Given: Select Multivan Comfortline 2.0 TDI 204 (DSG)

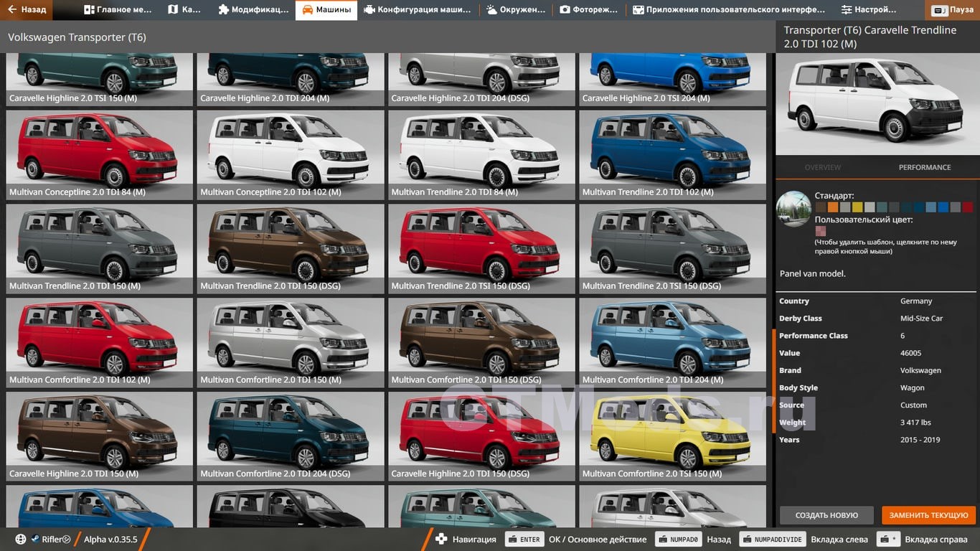Looking at the screenshot, I should point(291,436).
